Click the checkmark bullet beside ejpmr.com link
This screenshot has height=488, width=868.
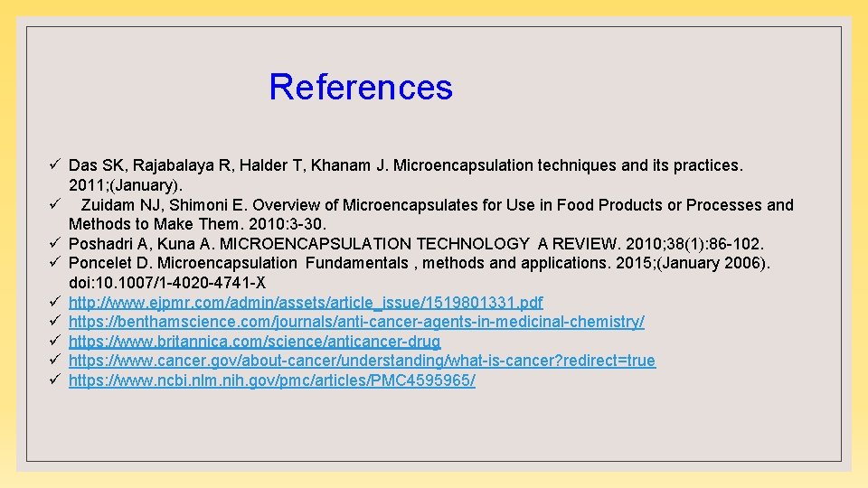click(54, 302)
